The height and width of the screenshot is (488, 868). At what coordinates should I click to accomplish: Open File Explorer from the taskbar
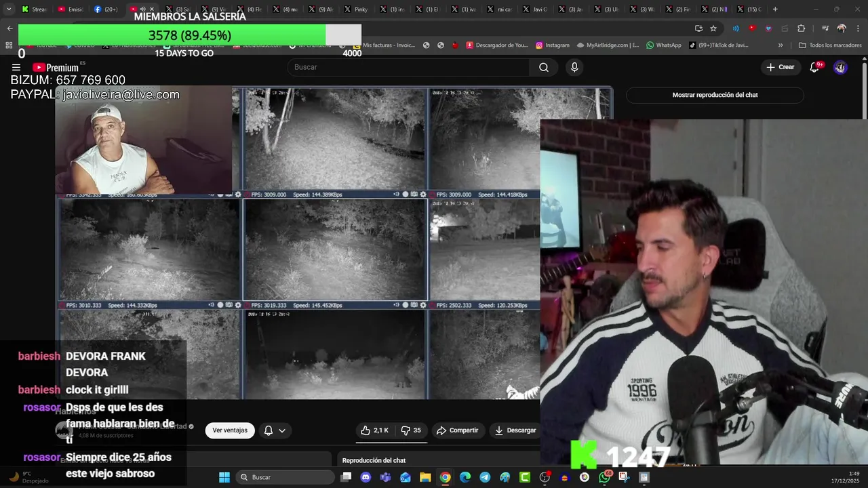pos(425,477)
